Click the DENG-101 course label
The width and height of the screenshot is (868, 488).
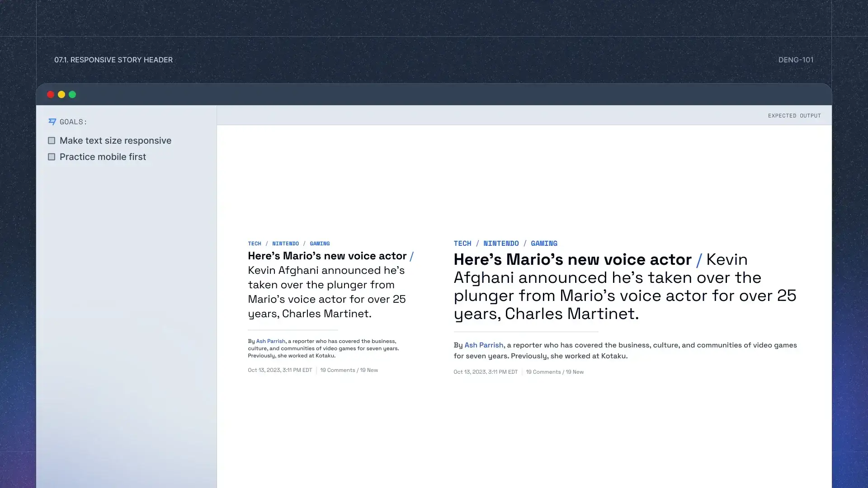pyautogui.click(x=796, y=60)
